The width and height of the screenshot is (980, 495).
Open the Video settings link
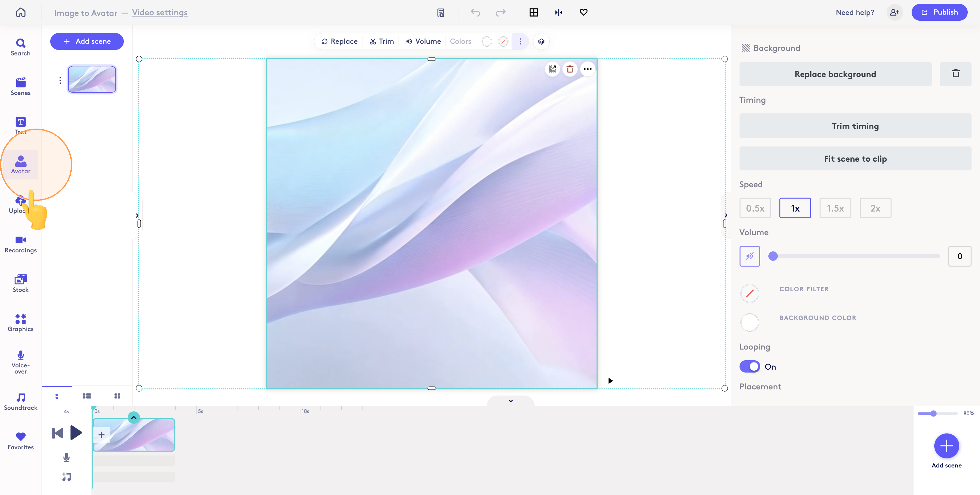[x=160, y=13]
